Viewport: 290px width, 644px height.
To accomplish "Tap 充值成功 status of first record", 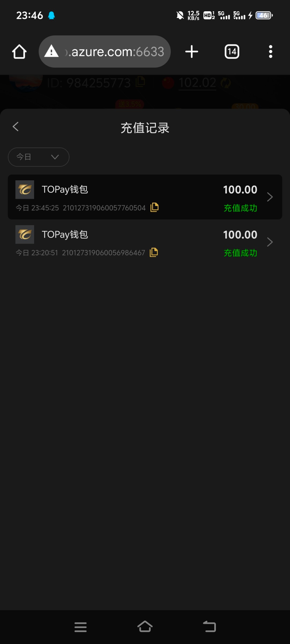I will tap(240, 208).
